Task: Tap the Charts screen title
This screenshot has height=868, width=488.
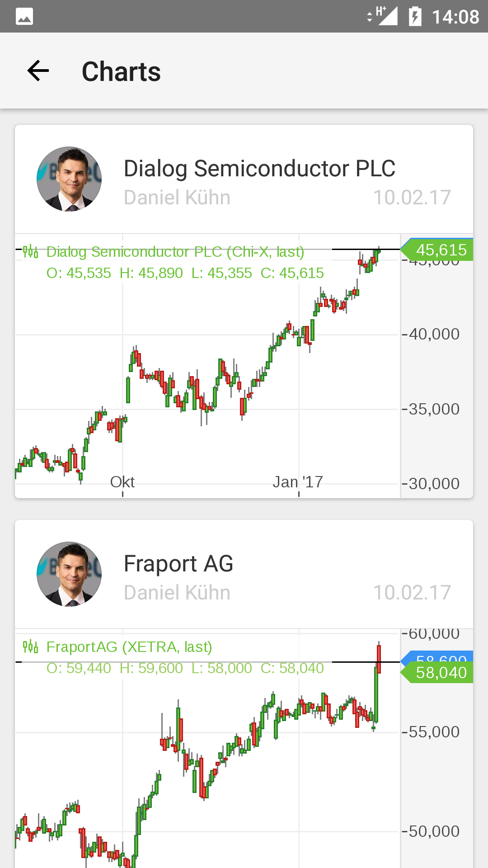Action: (121, 71)
